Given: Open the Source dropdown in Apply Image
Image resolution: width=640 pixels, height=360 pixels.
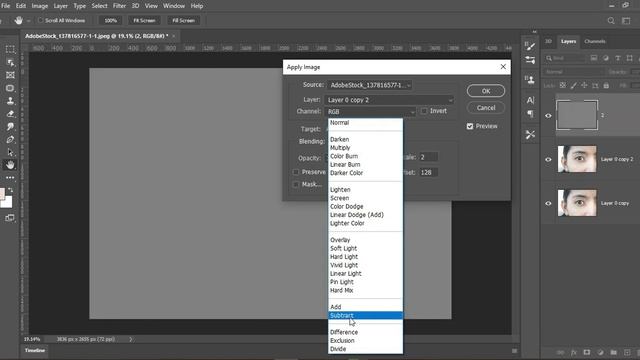Looking at the screenshot, I should click(x=369, y=85).
